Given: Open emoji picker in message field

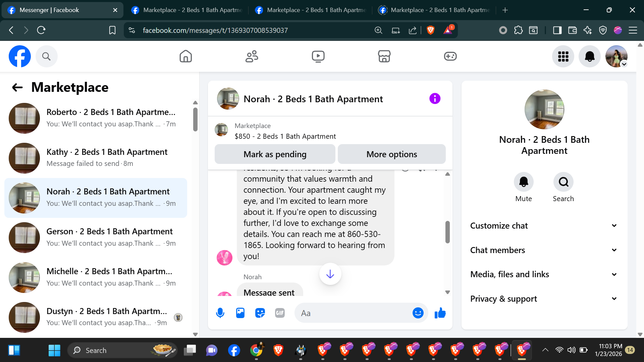Looking at the screenshot, I should (x=418, y=313).
